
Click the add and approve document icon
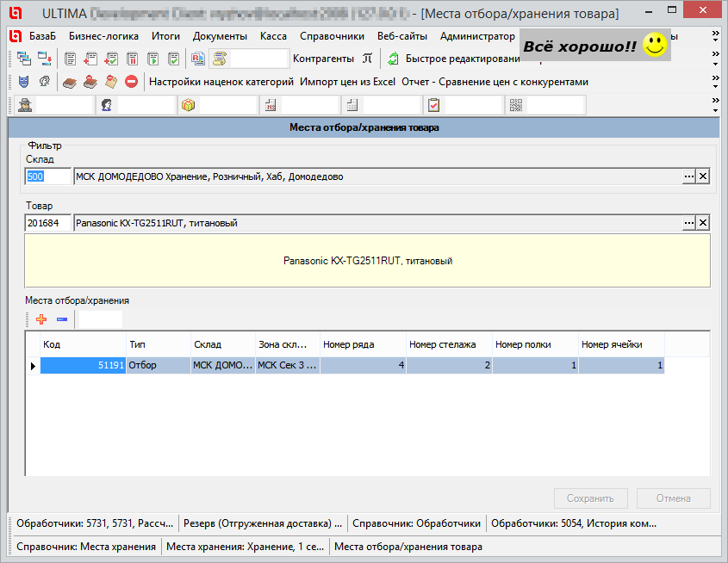click(111, 59)
